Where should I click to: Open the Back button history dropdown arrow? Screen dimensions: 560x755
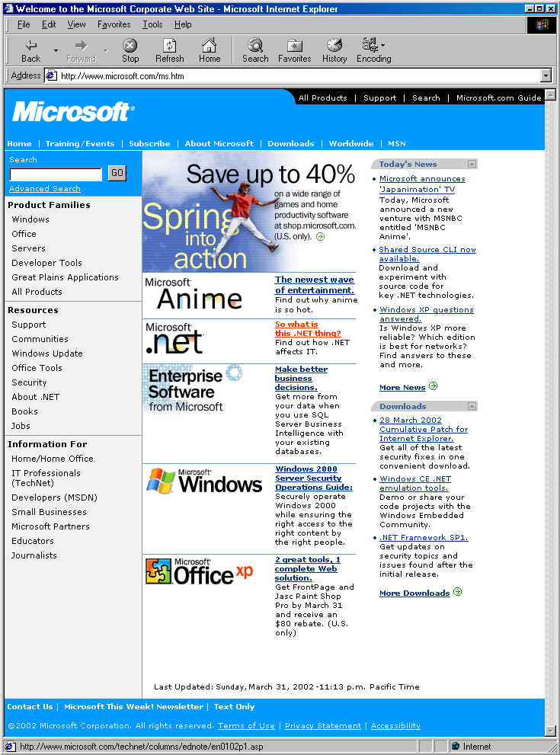click(x=56, y=50)
